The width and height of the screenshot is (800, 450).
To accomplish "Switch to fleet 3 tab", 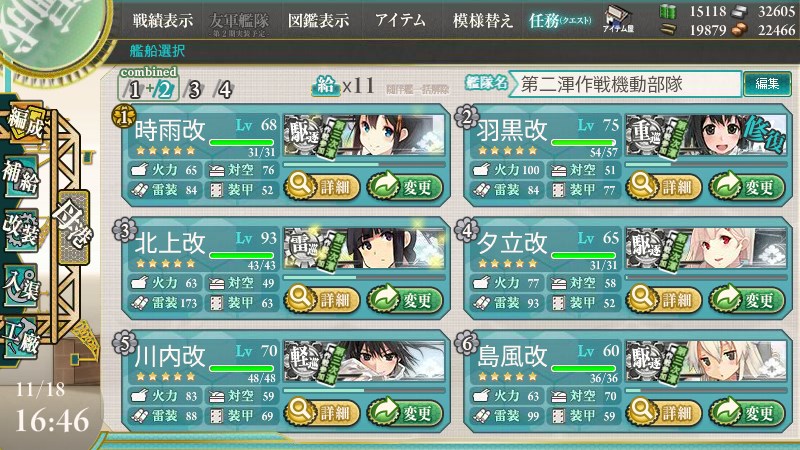I will 193,90.
